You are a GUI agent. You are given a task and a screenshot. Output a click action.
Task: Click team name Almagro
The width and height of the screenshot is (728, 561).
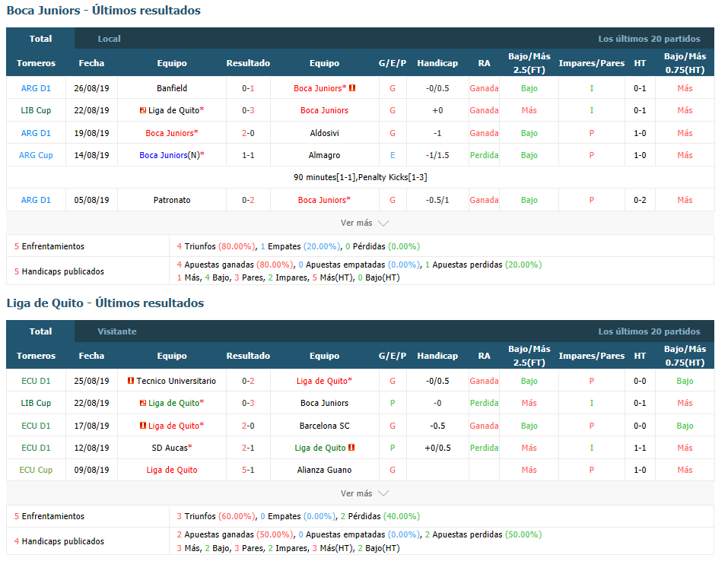[324, 155]
